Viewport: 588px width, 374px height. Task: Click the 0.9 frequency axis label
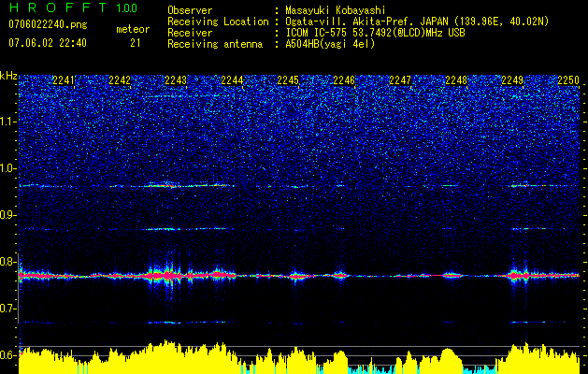7,215
